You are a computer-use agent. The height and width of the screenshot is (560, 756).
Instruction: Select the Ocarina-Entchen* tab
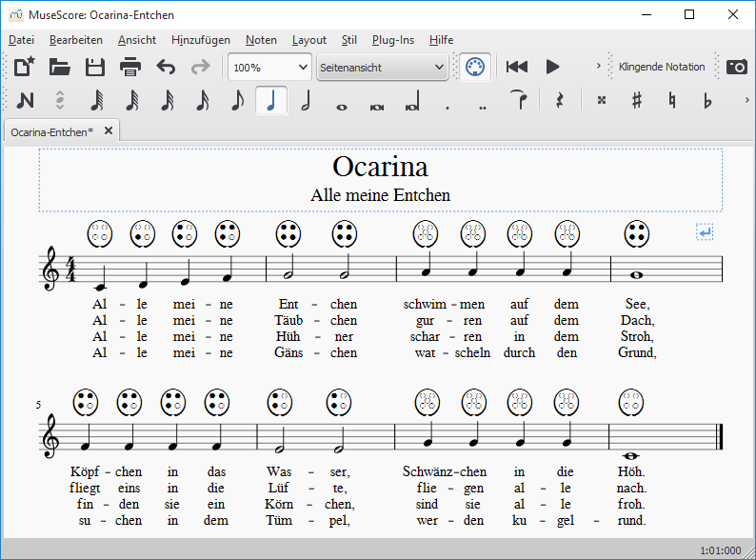[x=52, y=131]
